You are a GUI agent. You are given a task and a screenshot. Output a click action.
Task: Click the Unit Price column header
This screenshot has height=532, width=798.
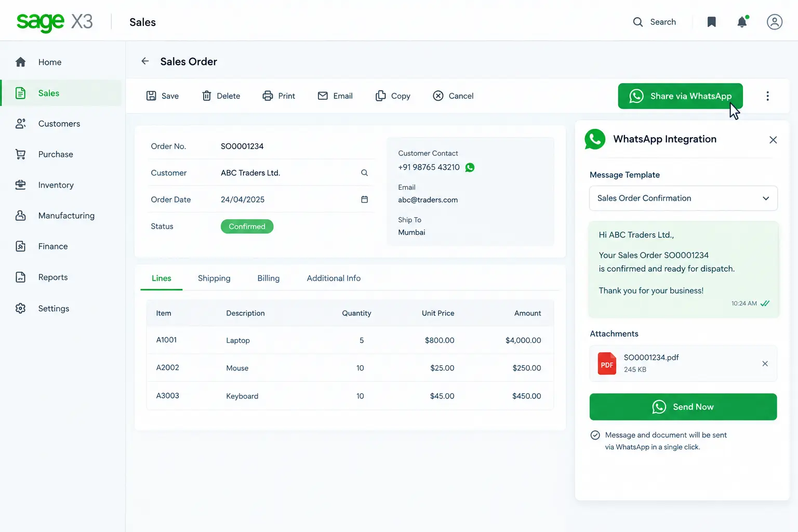pos(438,313)
